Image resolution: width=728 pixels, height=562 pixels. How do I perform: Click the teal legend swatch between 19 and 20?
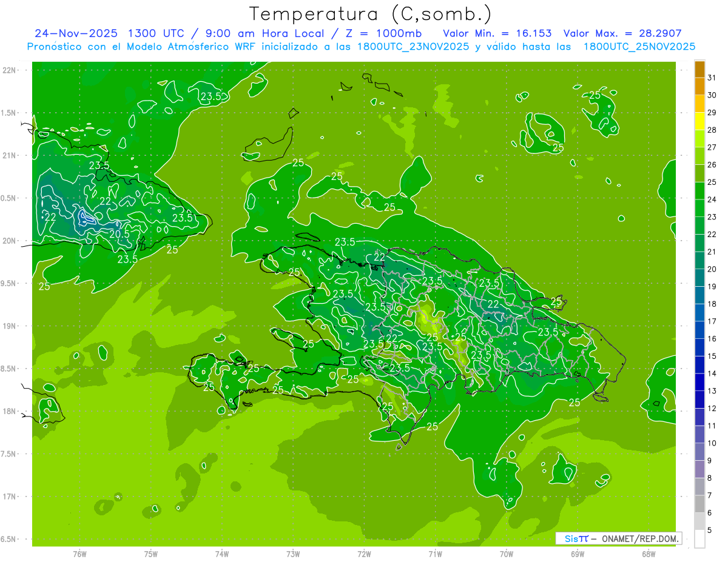point(699,278)
